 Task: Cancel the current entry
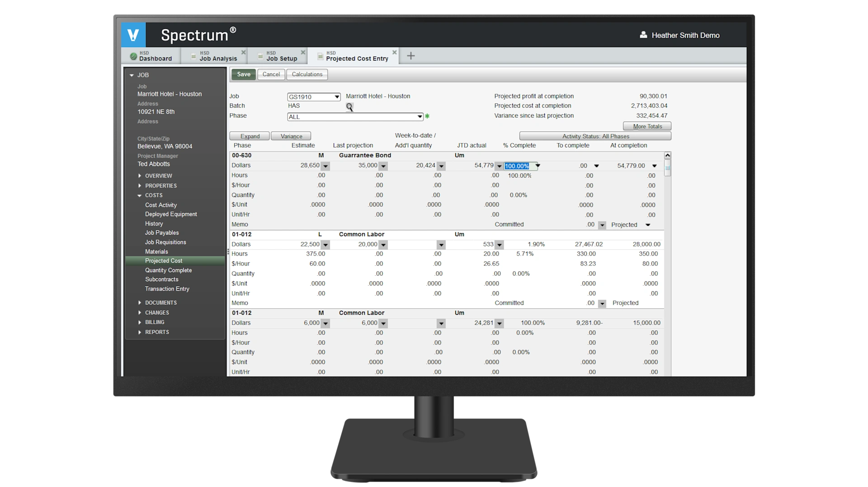point(271,74)
